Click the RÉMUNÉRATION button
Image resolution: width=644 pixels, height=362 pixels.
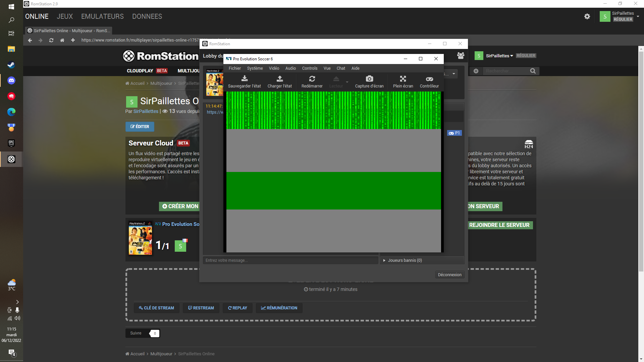pos(279,308)
